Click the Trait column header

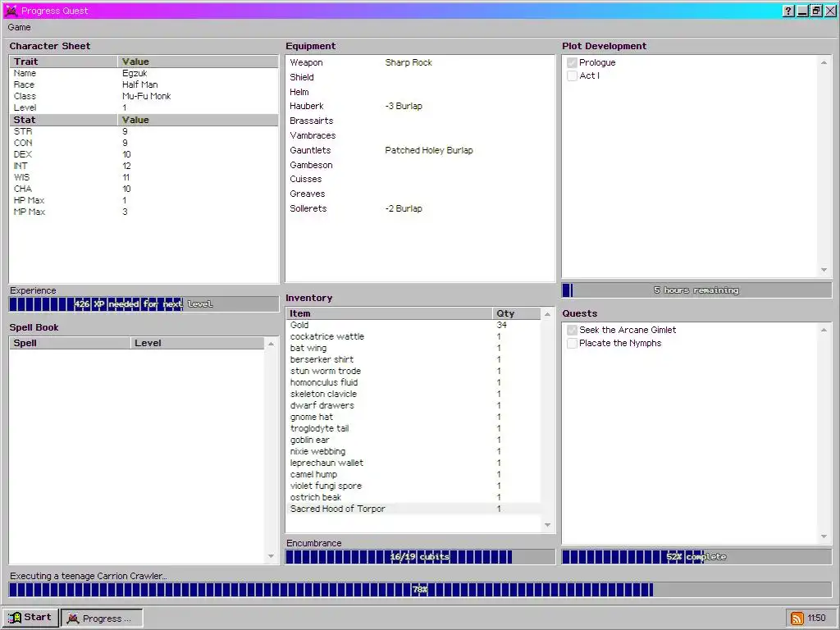[63, 62]
